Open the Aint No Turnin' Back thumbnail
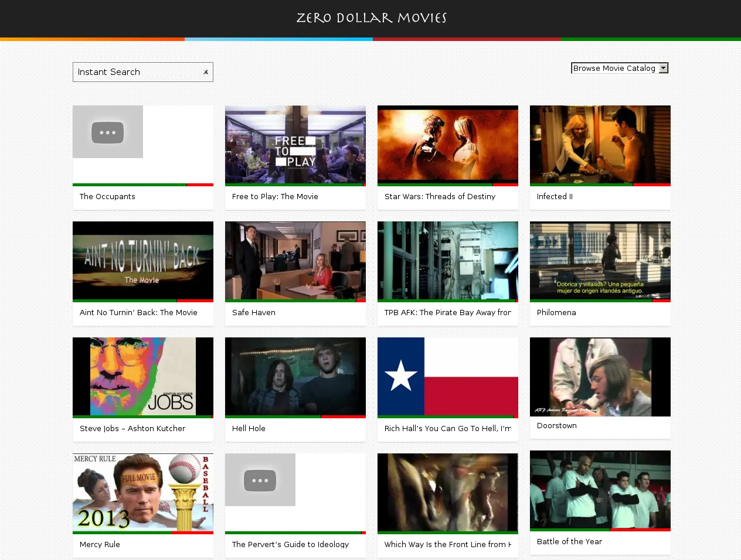Viewport: 741px width, 560px height. coord(143,261)
